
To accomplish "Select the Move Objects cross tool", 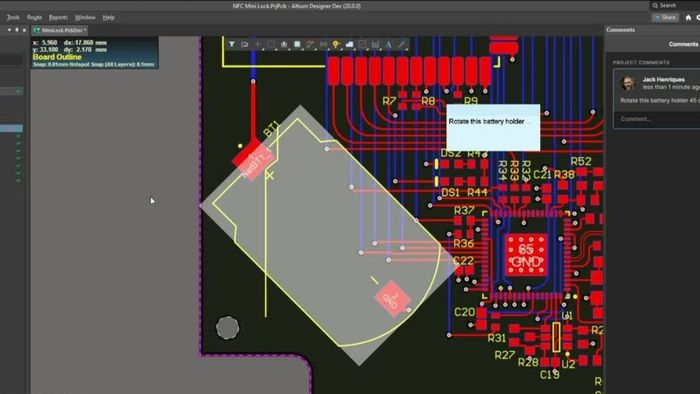I will coord(258,44).
